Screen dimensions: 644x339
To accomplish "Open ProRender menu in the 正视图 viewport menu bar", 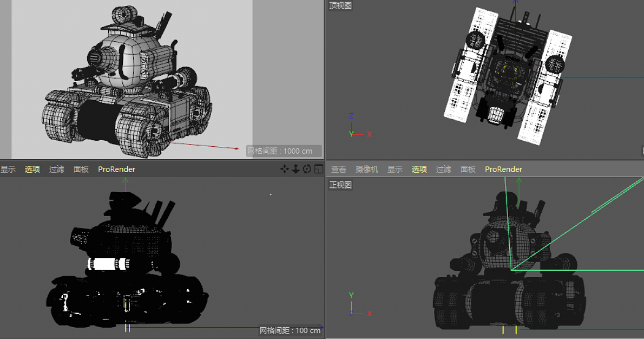I will click(503, 169).
